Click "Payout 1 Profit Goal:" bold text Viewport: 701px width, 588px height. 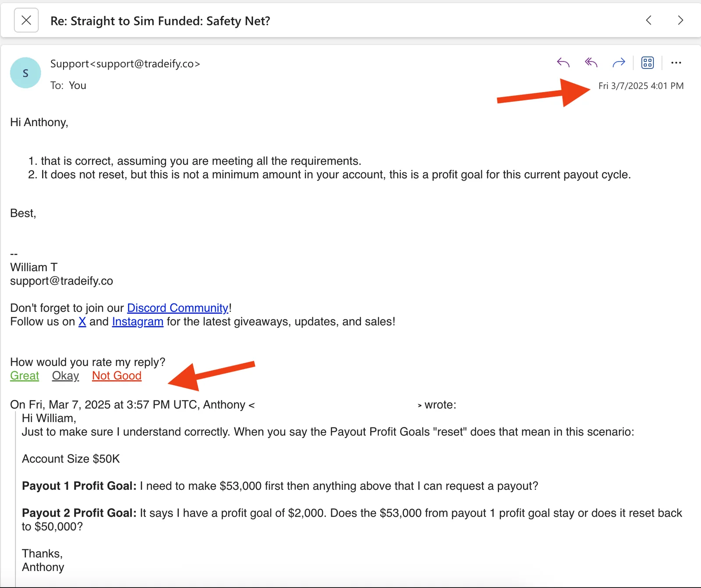coord(79,486)
